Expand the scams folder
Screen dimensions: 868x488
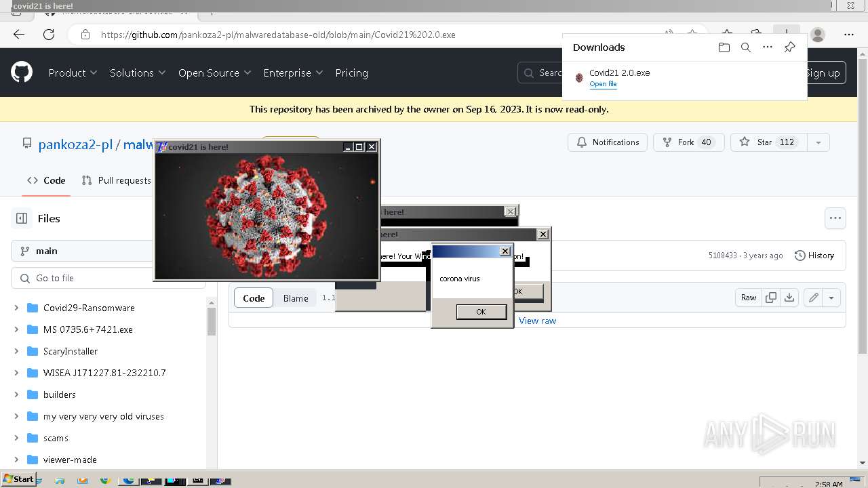pos(16,438)
